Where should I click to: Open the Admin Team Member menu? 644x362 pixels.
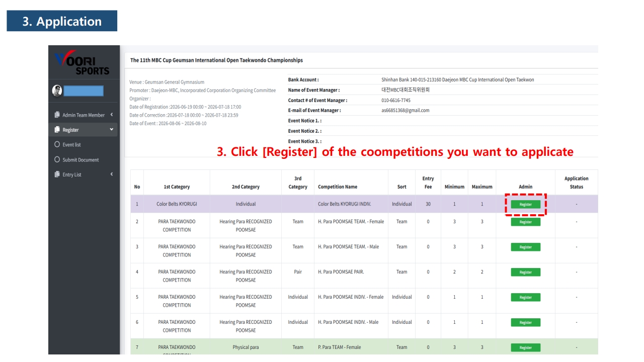84,115
